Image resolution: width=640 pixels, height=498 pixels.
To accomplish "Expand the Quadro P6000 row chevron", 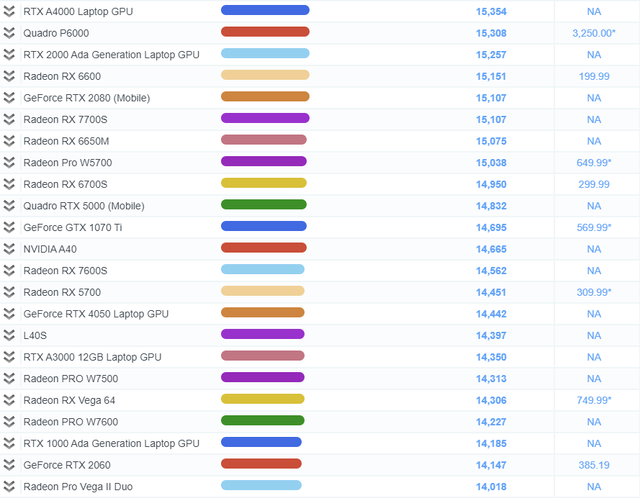I will pos(9,32).
